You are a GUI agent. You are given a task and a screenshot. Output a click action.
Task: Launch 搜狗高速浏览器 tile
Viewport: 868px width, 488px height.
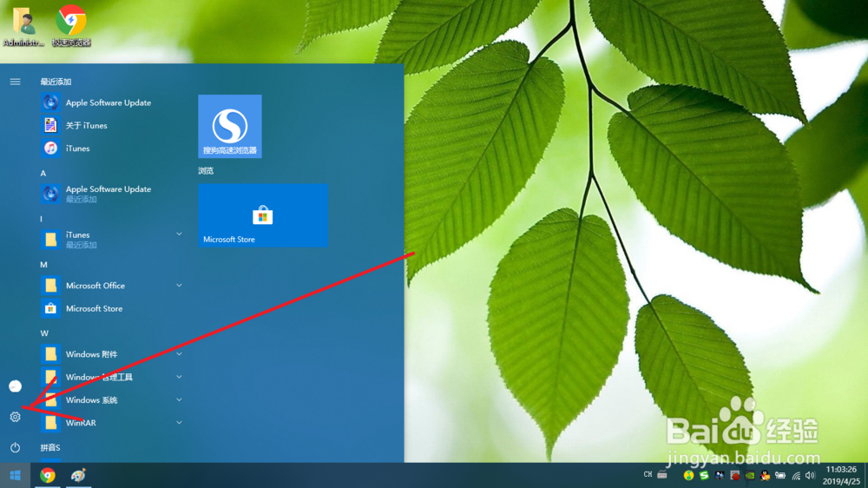(230, 126)
